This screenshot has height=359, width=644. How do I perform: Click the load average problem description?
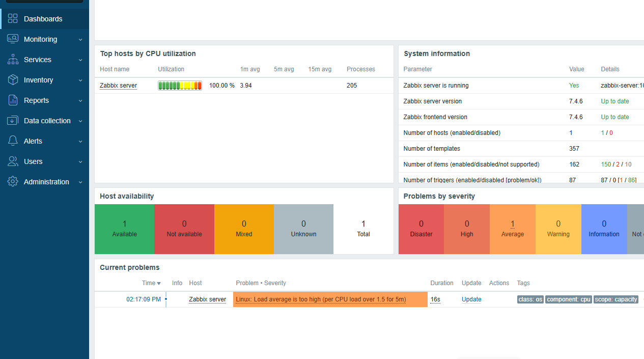[321, 299]
